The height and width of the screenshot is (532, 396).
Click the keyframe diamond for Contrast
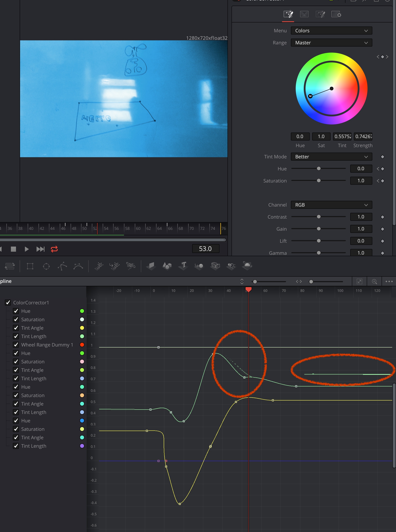coord(382,217)
